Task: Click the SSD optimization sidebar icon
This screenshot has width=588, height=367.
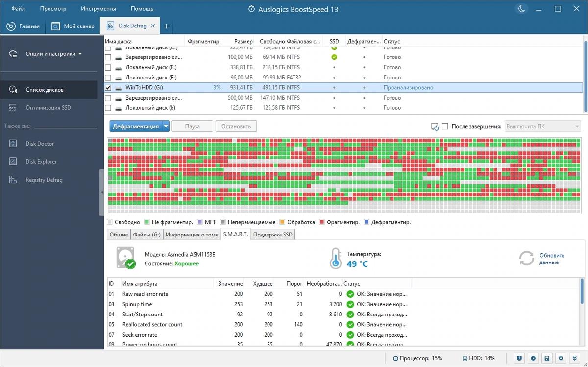Action: pos(13,107)
